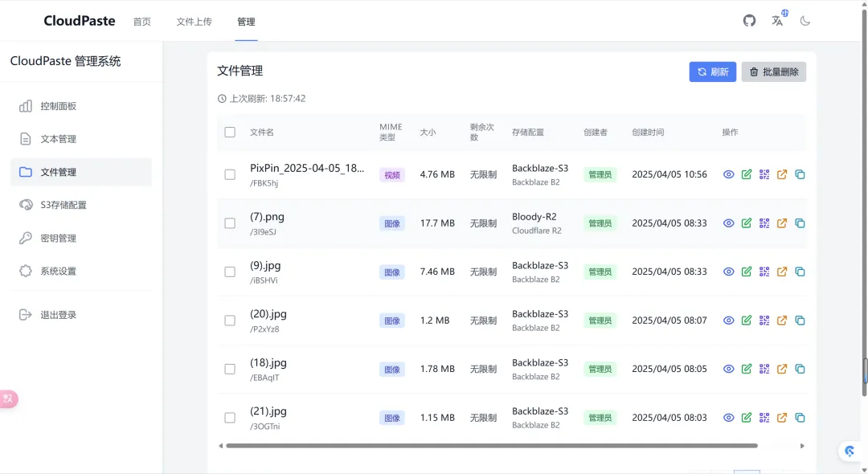Screen dimensions: 868x474
Task: Edit the PixPin_2025-04-05 file entry
Action: tap(746, 175)
